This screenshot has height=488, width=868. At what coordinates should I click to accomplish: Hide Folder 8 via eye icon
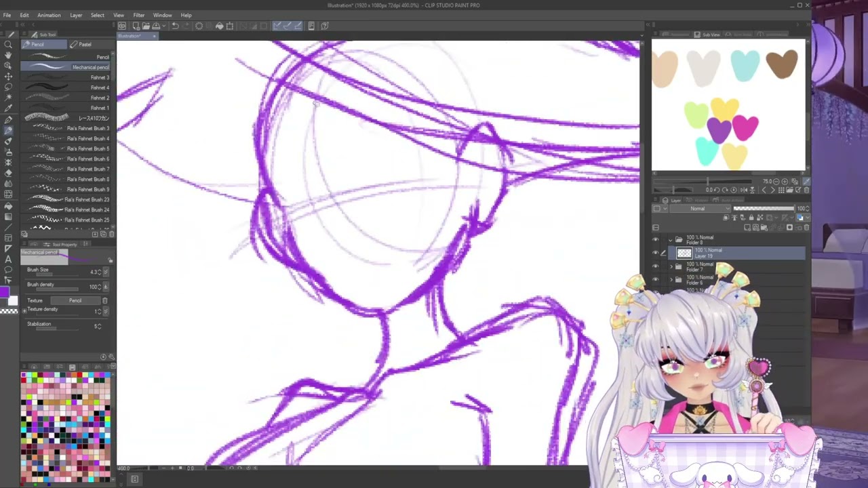(656, 240)
